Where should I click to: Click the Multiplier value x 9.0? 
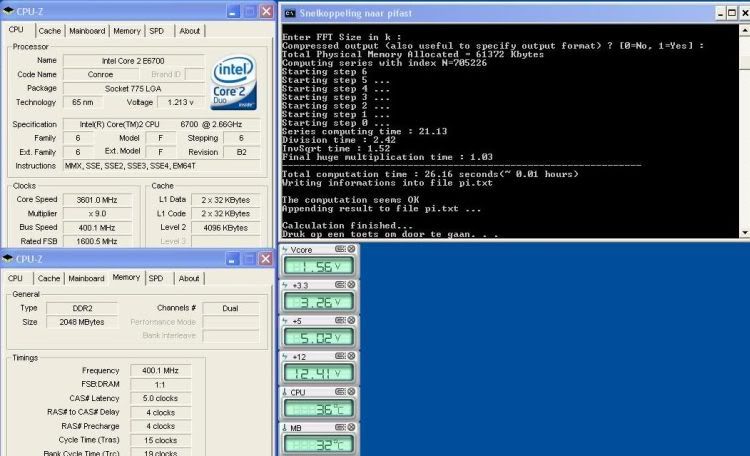(x=97, y=214)
